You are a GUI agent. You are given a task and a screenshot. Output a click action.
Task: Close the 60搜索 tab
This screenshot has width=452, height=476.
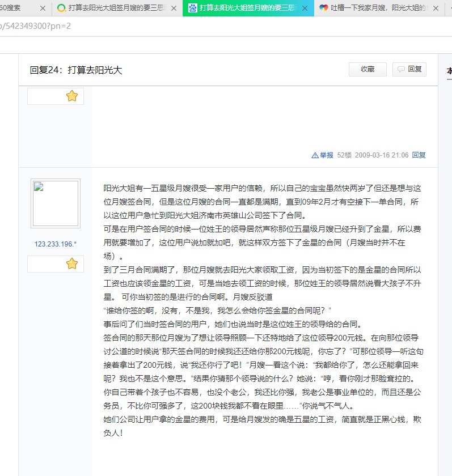(43, 8)
